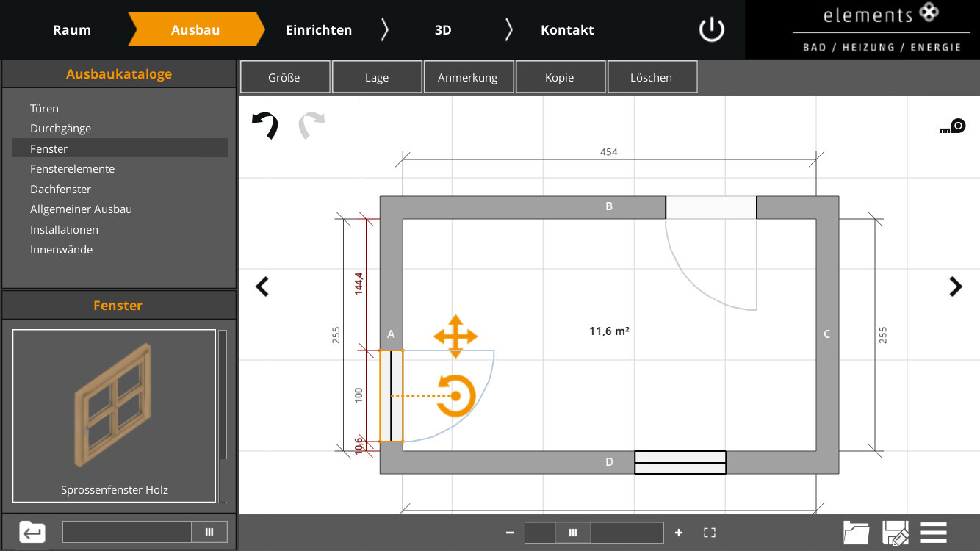This screenshot has width=980, height=551.
Task: Select Dachfenster in the catalog list
Action: point(60,189)
